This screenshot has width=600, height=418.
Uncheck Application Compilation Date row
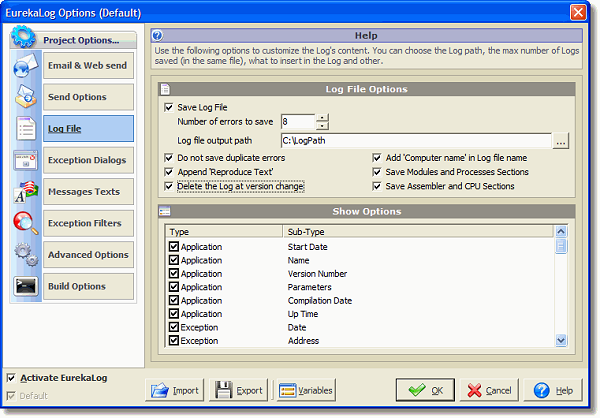pyautogui.click(x=174, y=300)
